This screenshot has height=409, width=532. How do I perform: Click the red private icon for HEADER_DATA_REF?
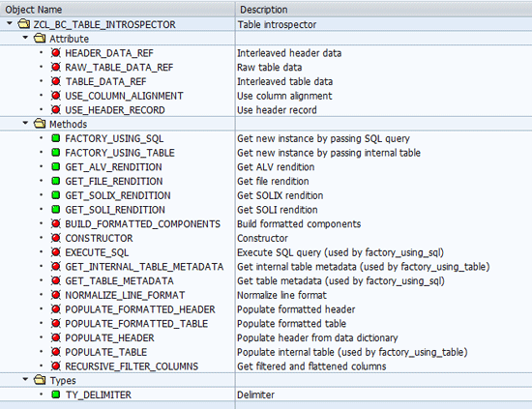pos(56,53)
